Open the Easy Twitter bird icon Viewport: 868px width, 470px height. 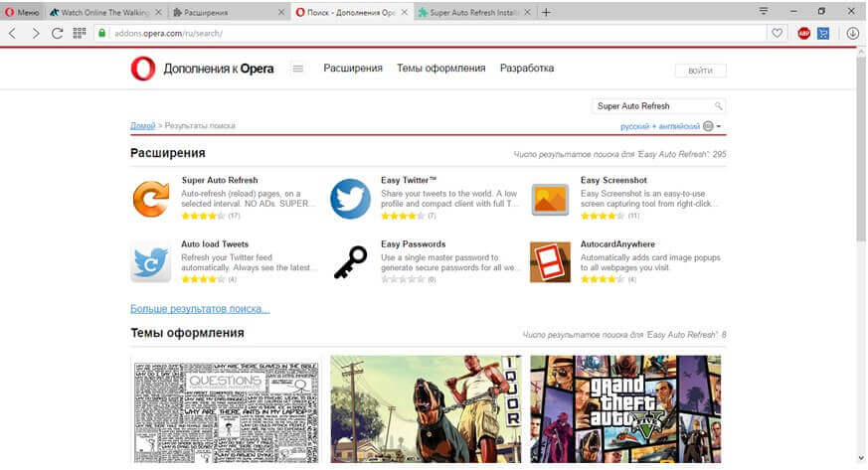[x=350, y=199]
